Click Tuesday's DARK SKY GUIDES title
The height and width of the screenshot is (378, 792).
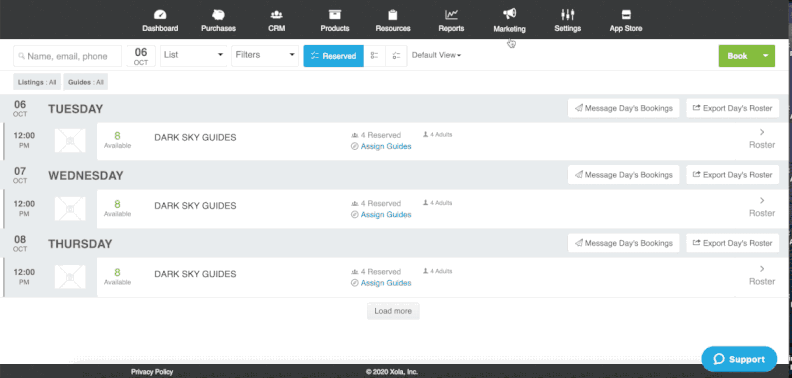[195, 137]
